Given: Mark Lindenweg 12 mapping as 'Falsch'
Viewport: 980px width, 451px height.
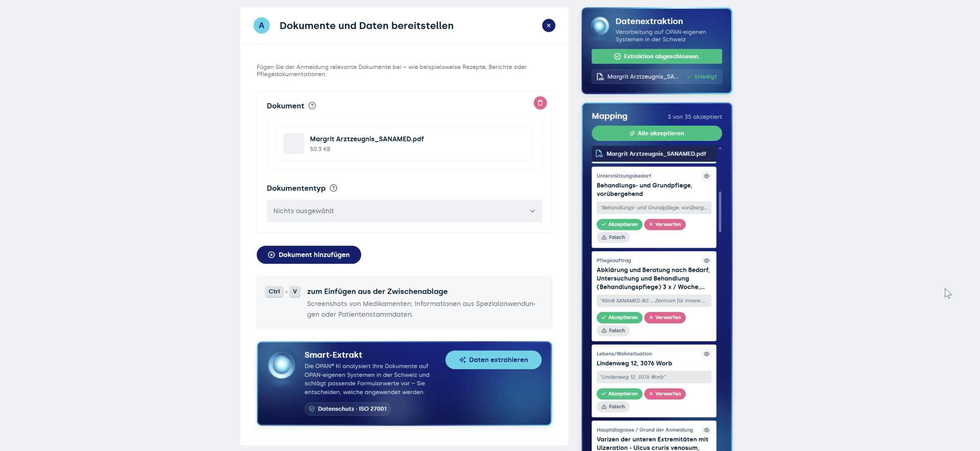Looking at the screenshot, I should coord(613,407).
